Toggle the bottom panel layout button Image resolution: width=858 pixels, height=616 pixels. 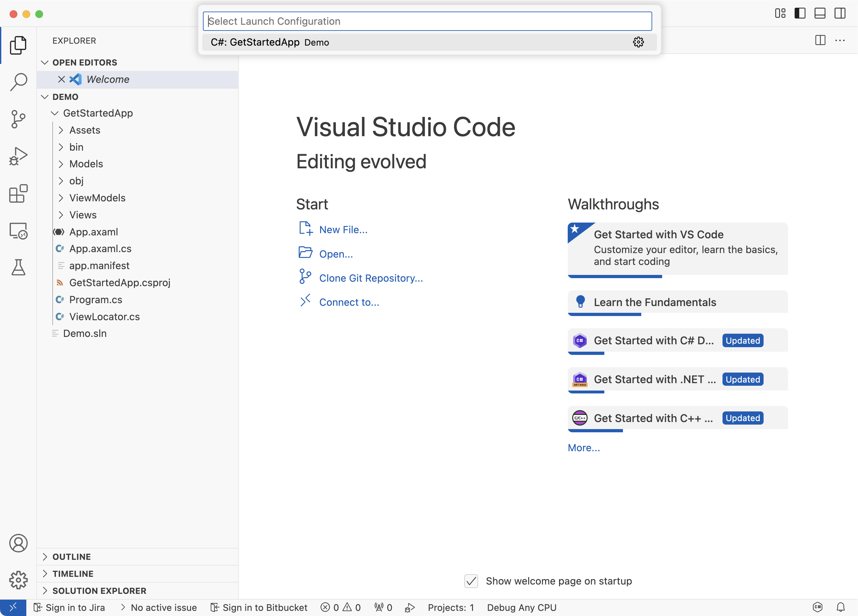[x=820, y=13]
